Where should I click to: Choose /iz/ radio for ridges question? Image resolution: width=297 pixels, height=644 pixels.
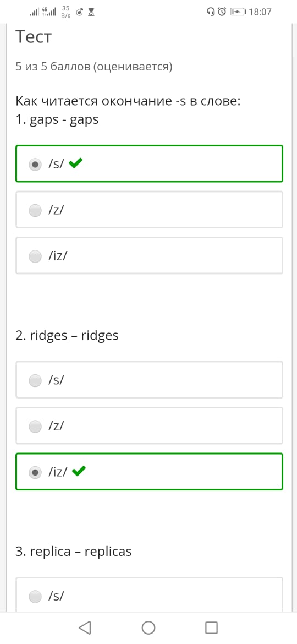coord(35,473)
